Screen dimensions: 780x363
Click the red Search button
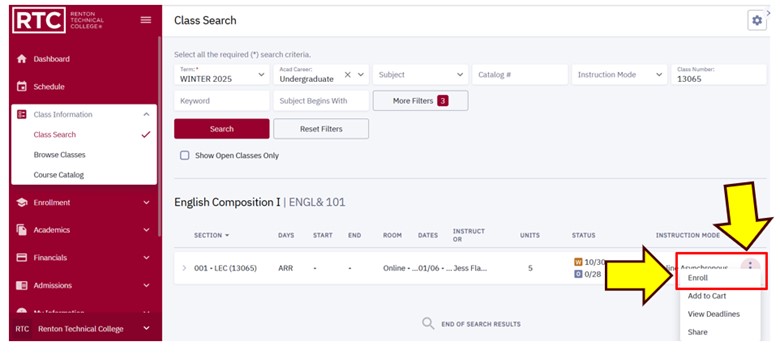pyautogui.click(x=222, y=129)
